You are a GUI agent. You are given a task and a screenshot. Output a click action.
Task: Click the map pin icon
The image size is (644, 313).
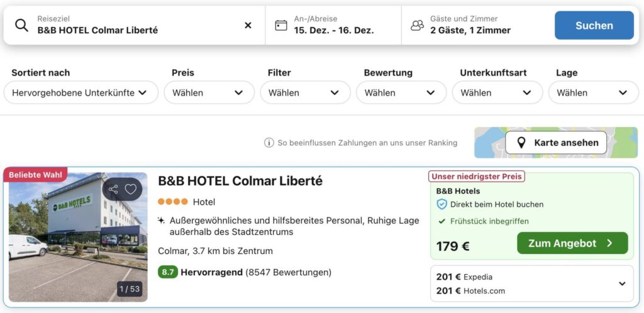[521, 143]
